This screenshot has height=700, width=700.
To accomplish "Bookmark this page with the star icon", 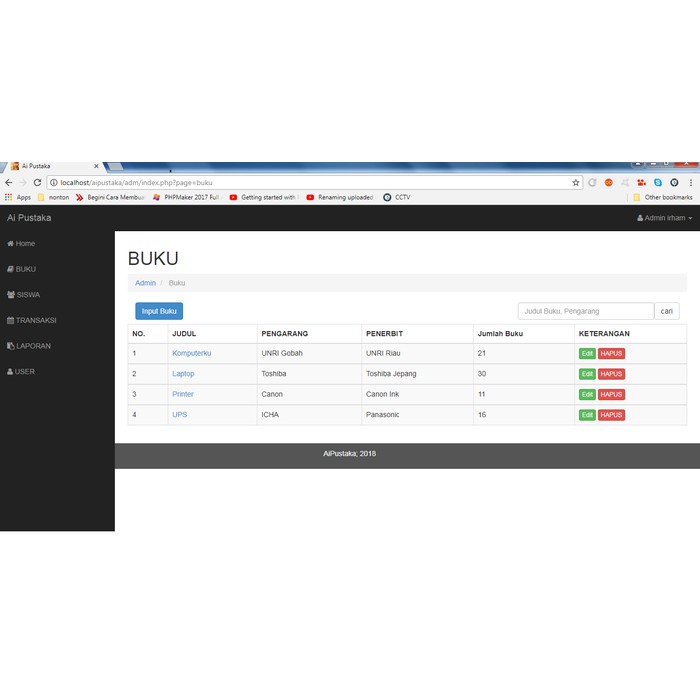I will click(x=576, y=183).
